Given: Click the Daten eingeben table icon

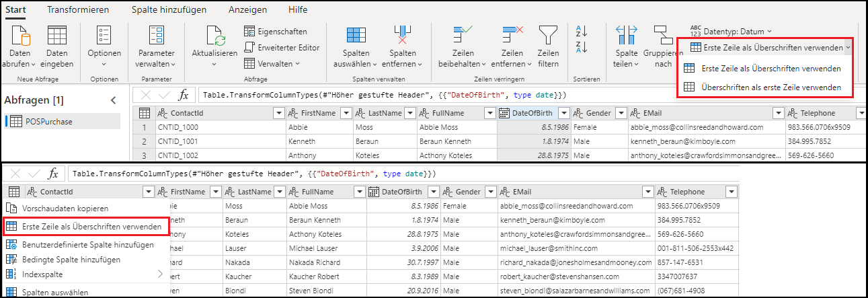Looking at the screenshot, I should (57, 37).
